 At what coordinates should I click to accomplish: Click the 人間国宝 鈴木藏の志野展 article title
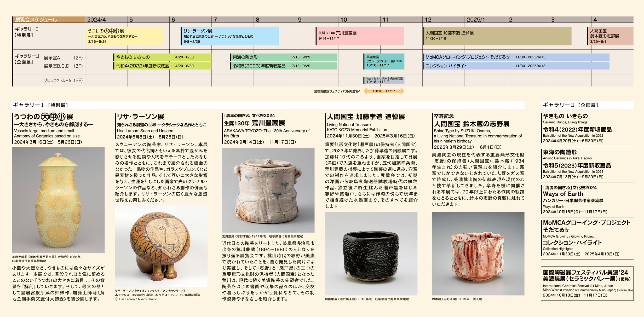pos(472,124)
